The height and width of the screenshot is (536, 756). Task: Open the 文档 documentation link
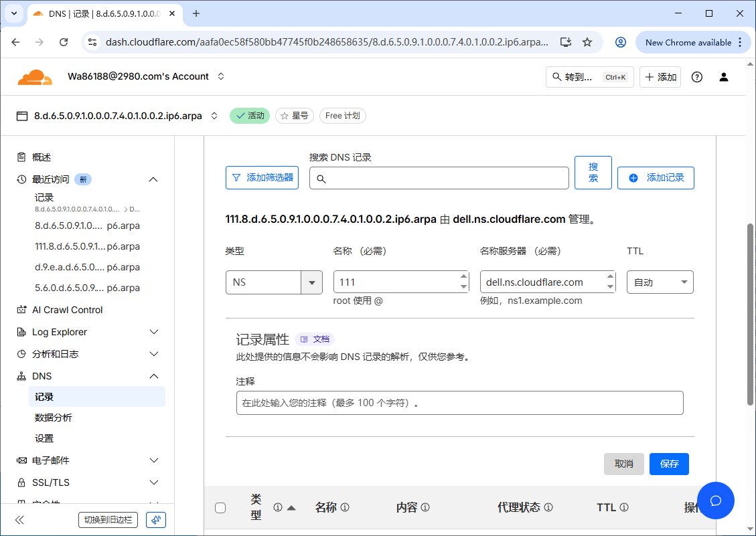click(x=315, y=339)
